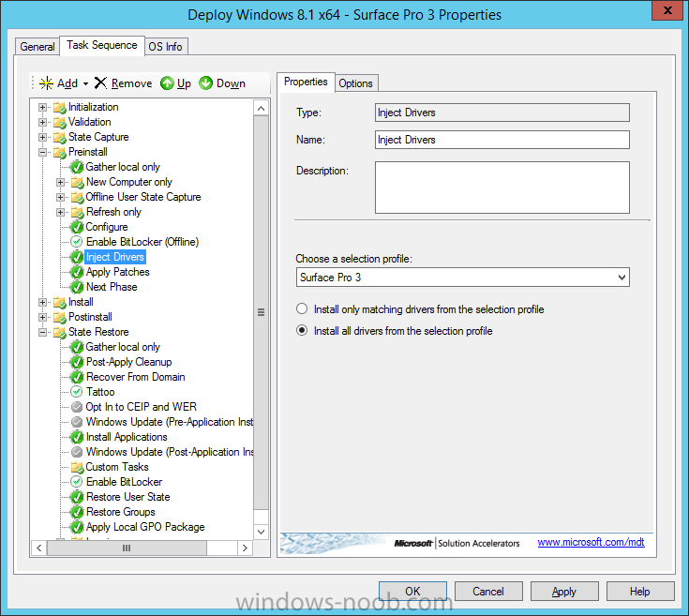Collapse the State Restore group
Image resolution: width=689 pixels, height=616 pixels.
point(42,332)
